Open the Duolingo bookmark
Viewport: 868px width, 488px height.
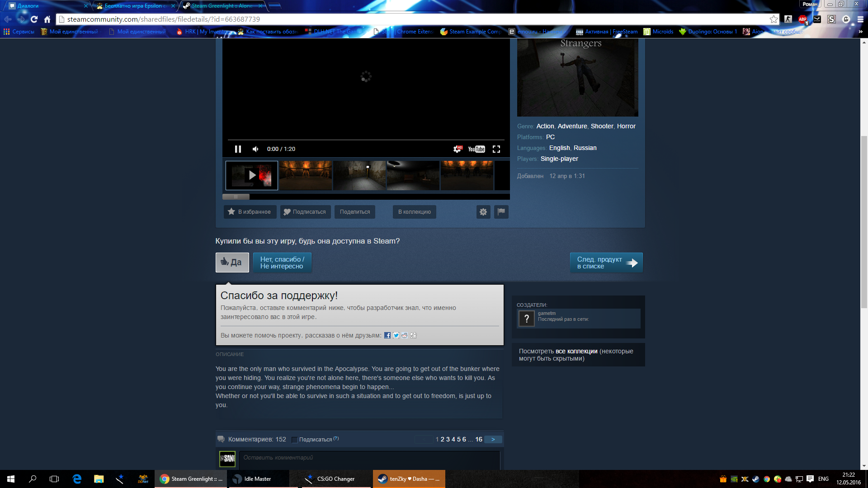[x=708, y=32]
